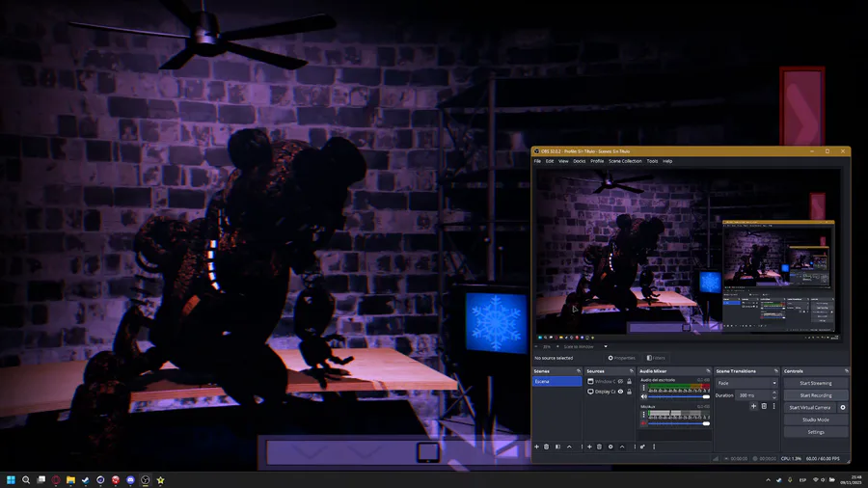Open OBS Settings from Controls
The image size is (868, 488).
[x=815, y=431]
